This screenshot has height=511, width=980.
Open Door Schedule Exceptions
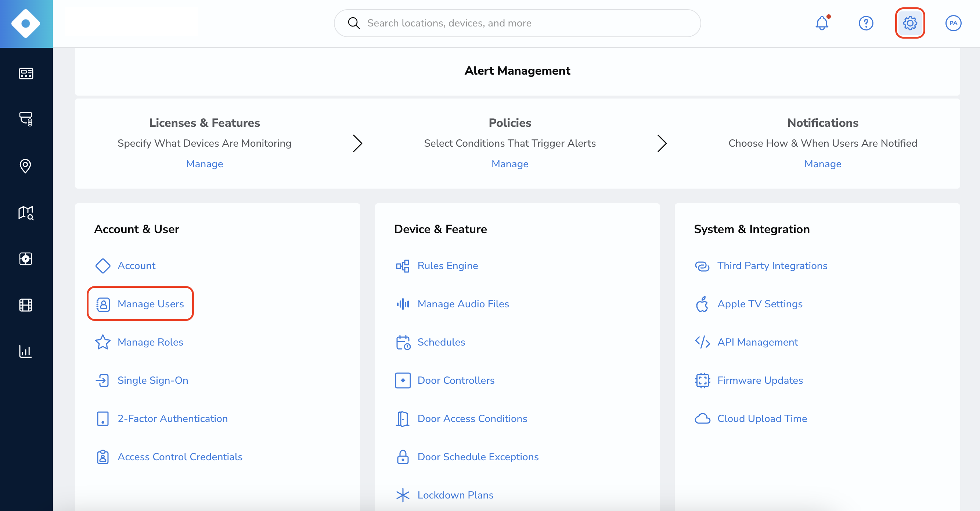coord(478,457)
